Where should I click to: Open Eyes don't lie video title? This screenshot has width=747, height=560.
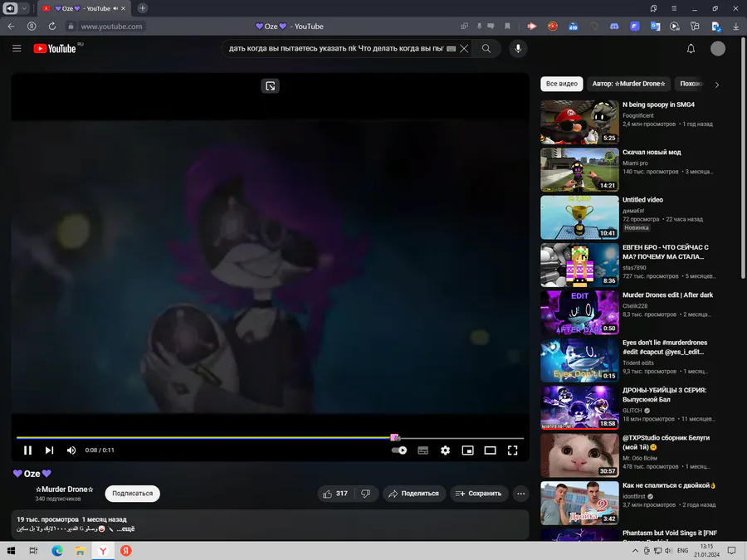(x=665, y=347)
